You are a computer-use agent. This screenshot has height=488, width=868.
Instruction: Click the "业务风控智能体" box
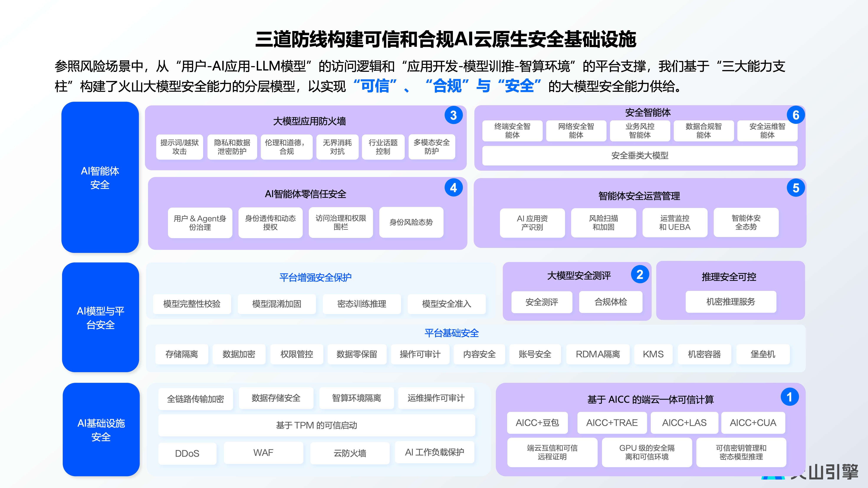[x=639, y=131]
